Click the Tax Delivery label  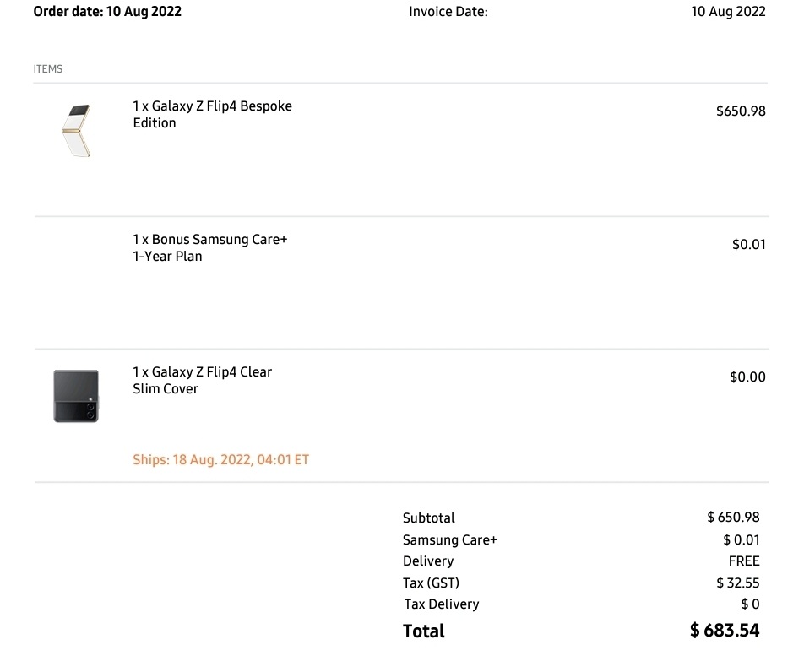pyautogui.click(x=441, y=604)
